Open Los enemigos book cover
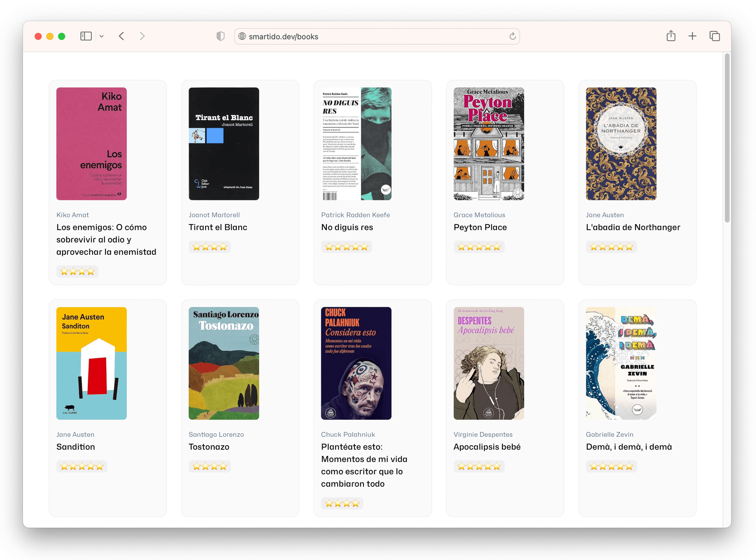This screenshot has width=756, height=560. 91,144
